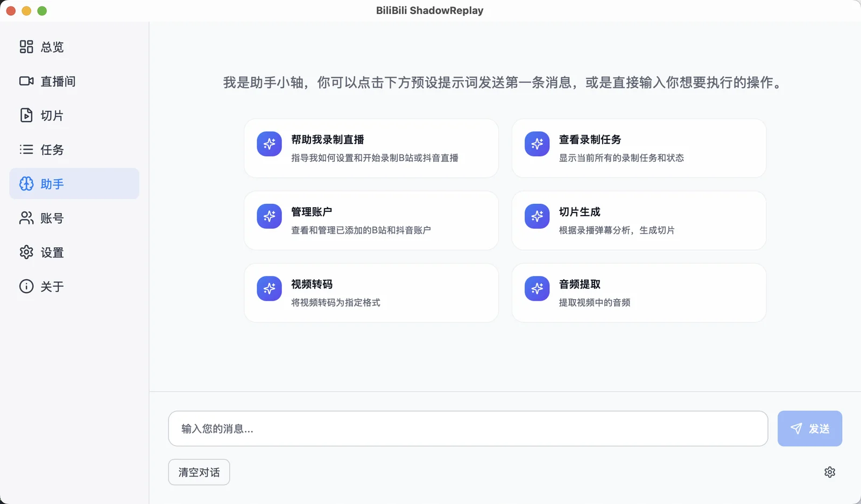Pick the 音频提取 preset title
The height and width of the screenshot is (504, 861).
click(x=580, y=284)
